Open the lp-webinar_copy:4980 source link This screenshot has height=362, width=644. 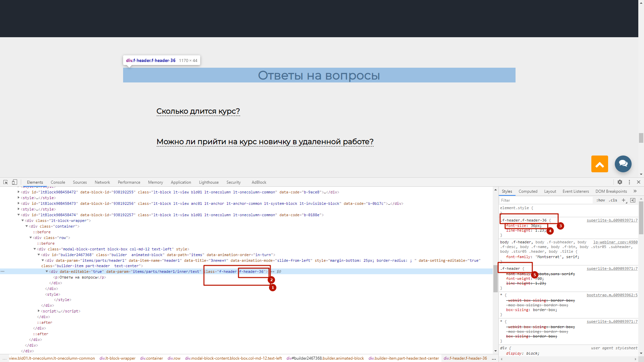tap(615, 242)
